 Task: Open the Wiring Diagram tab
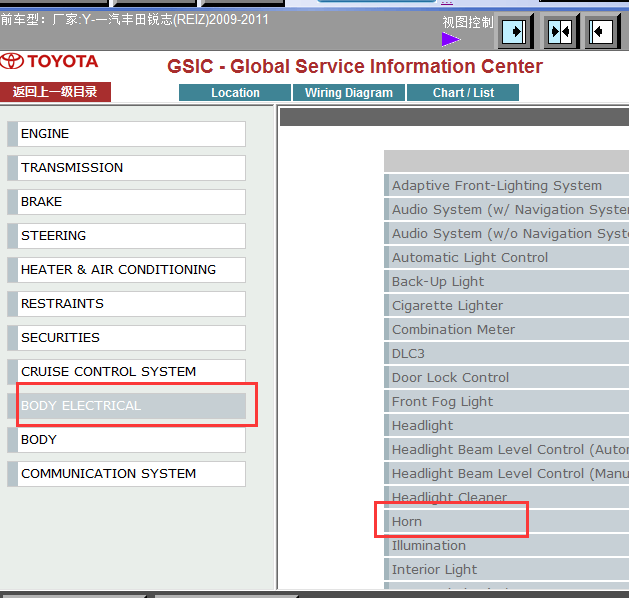[x=349, y=93]
